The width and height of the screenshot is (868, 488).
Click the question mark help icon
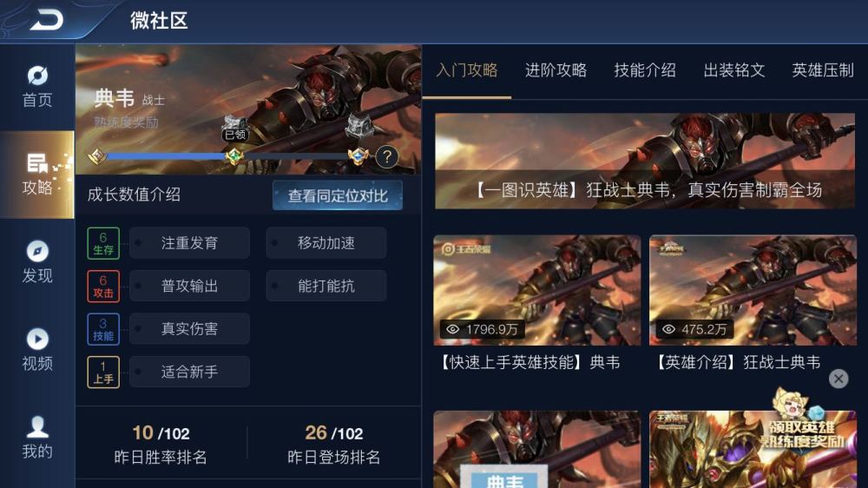[387, 157]
